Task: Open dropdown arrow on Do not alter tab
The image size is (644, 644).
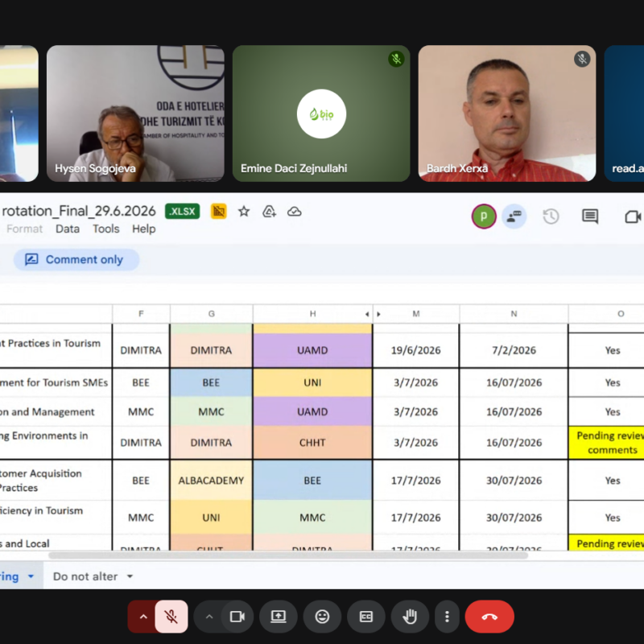Action: [130, 576]
